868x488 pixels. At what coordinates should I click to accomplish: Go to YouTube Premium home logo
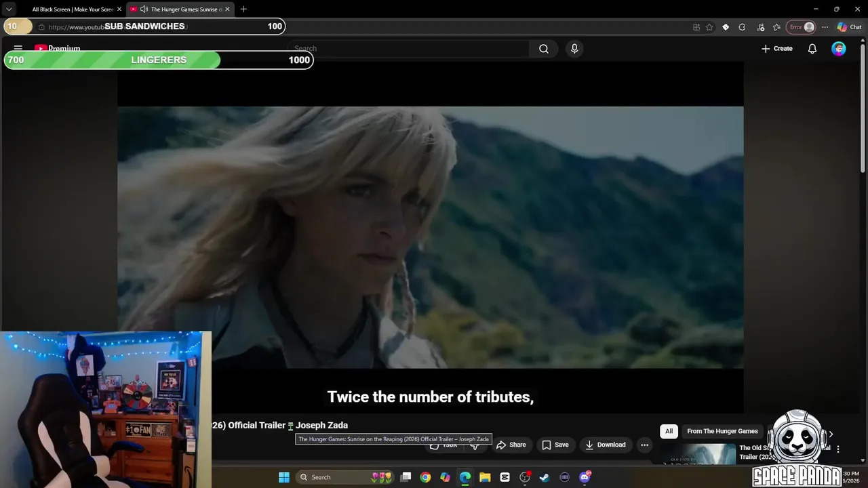tap(58, 49)
